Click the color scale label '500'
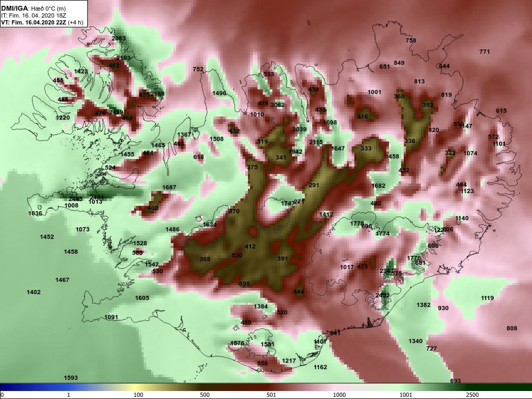 pos(205,395)
